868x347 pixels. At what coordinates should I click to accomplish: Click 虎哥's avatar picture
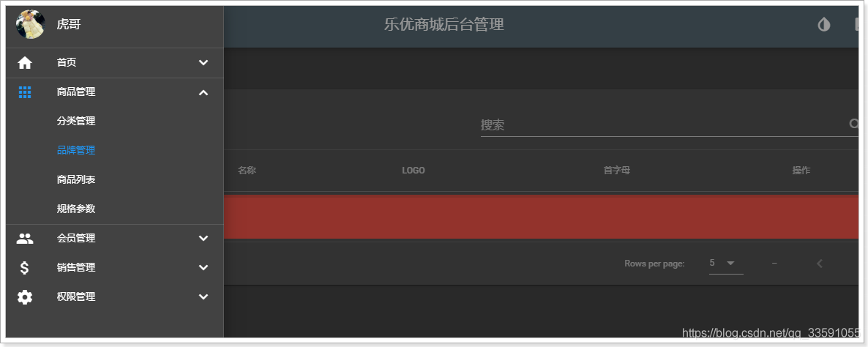click(x=31, y=24)
